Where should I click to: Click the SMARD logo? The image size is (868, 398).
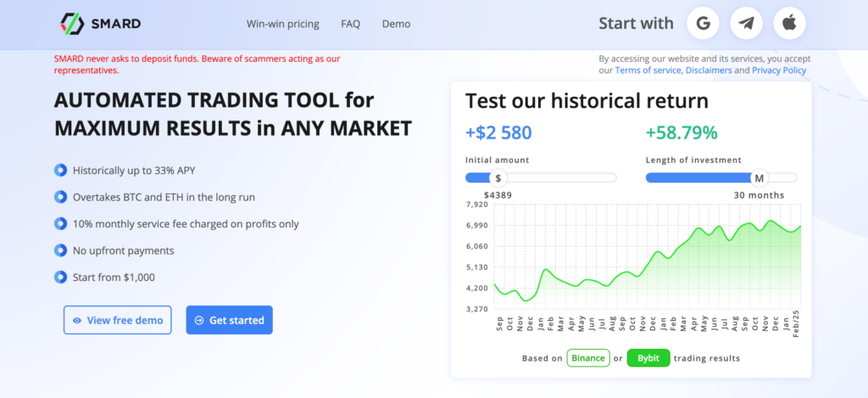(100, 24)
